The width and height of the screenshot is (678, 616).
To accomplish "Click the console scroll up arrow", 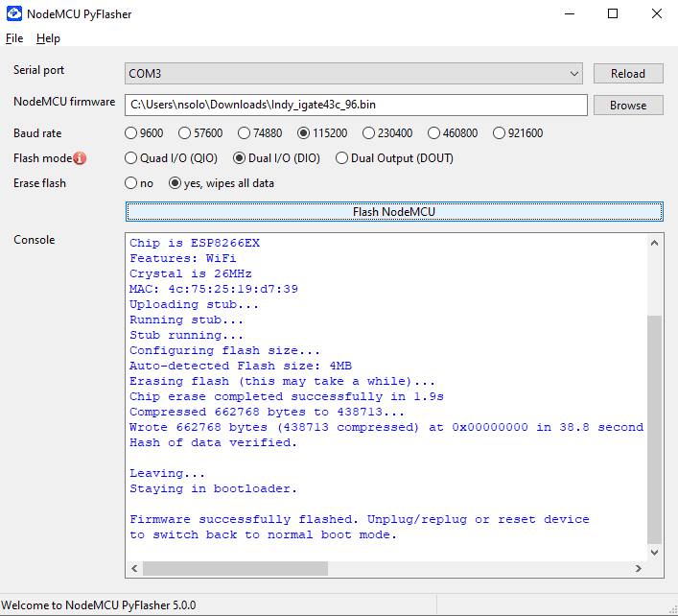I will [x=655, y=244].
